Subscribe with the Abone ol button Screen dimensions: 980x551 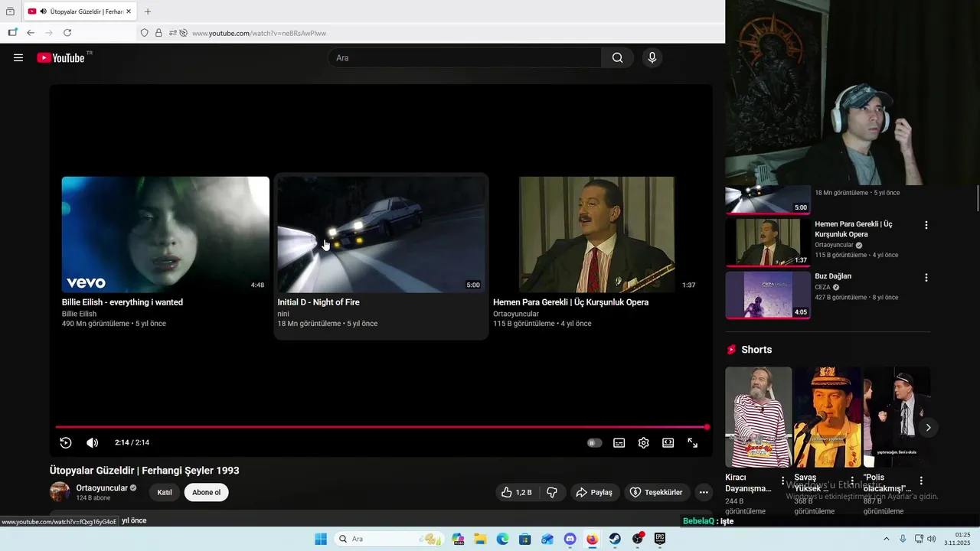coord(206,492)
